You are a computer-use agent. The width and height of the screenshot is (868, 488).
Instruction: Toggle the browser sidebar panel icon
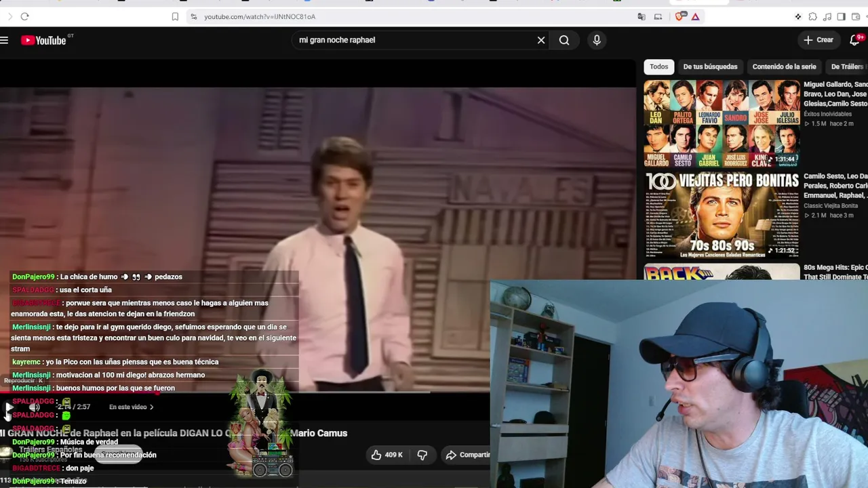tap(841, 16)
